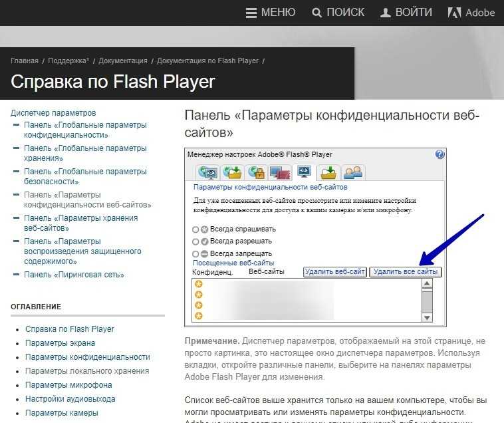Viewport: 504px width, 423px height.
Task: Click the ВОЙТИ sign-in text
Action: click(414, 13)
